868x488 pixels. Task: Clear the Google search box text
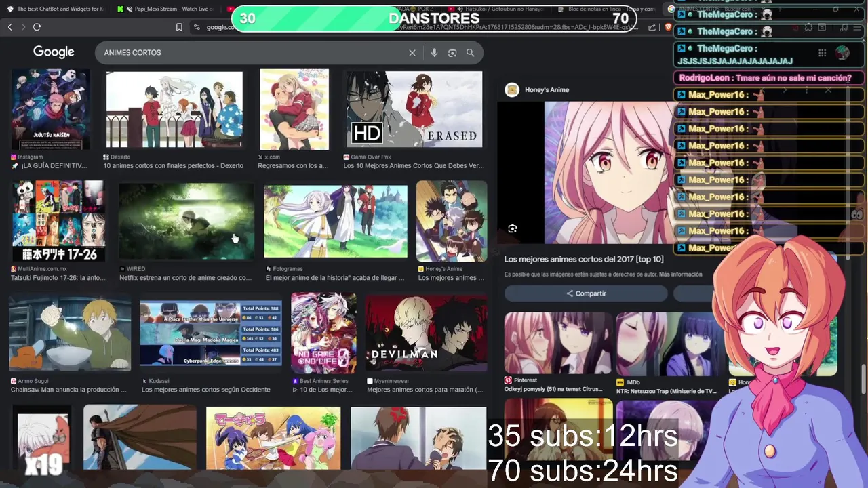(x=412, y=53)
